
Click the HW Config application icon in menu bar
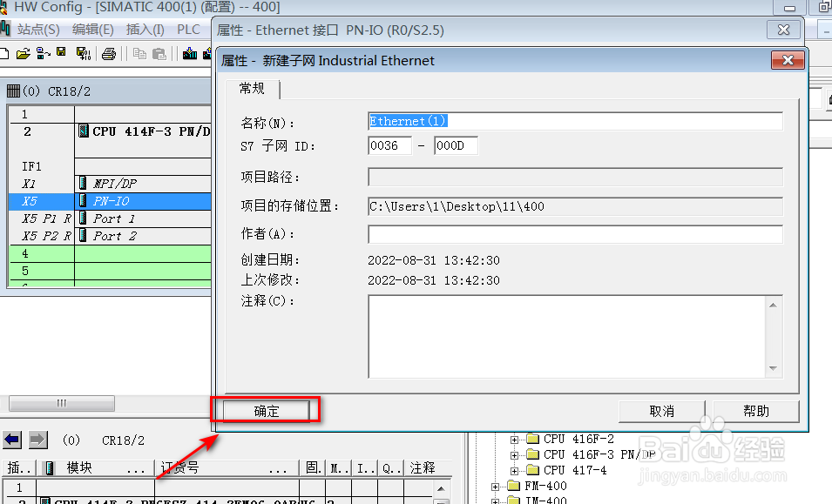point(4,28)
